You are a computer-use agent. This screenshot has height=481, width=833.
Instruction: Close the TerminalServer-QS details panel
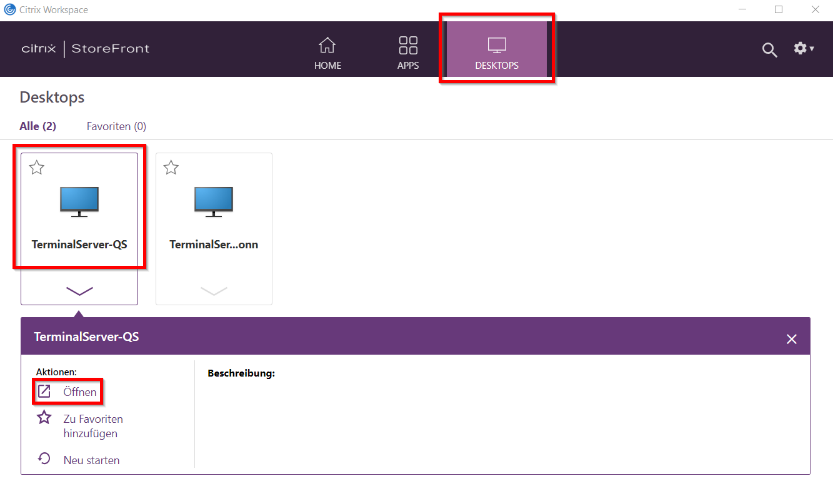pyautogui.click(x=791, y=339)
